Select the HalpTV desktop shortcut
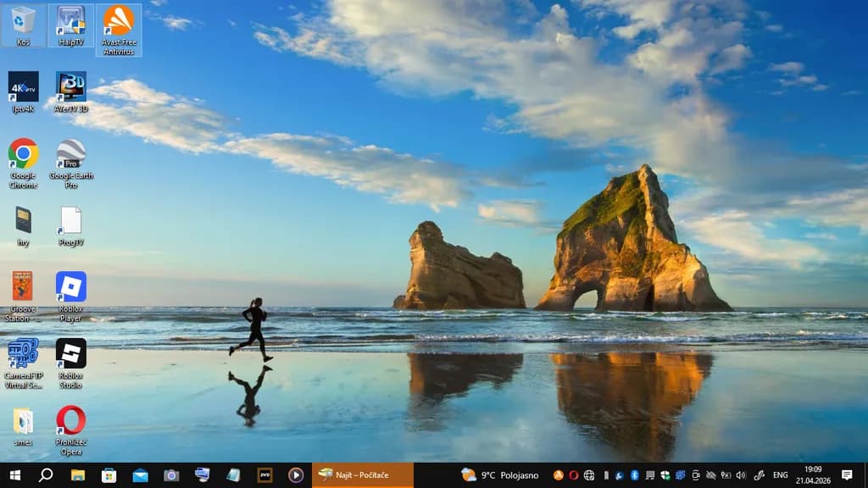This screenshot has height=488, width=868. 71,25
